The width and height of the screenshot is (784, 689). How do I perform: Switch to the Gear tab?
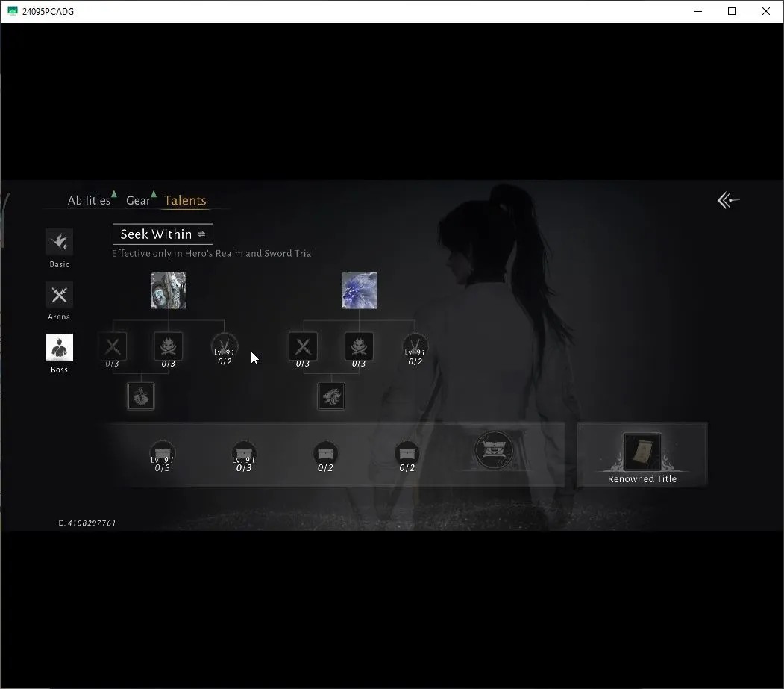pyautogui.click(x=138, y=200)
